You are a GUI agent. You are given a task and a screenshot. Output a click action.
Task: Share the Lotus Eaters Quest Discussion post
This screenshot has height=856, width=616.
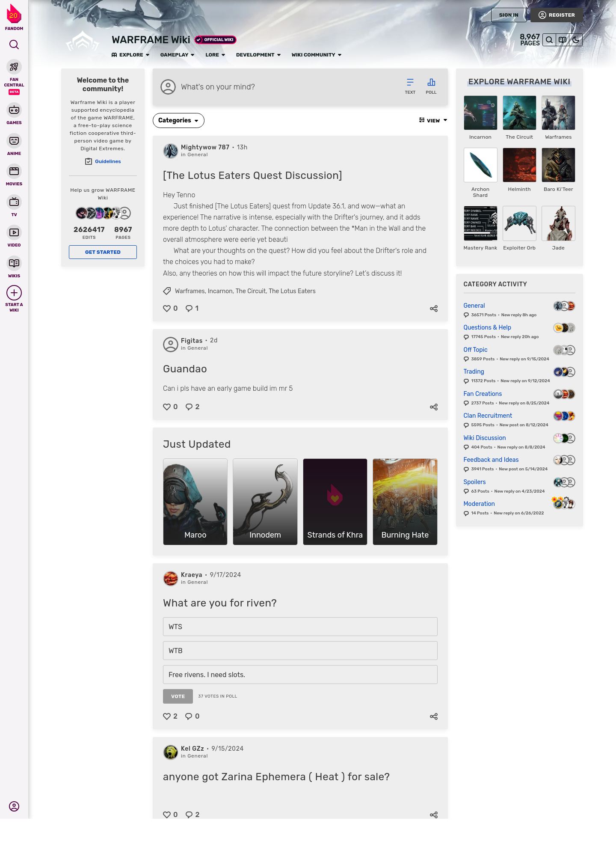tap(434, 309)
